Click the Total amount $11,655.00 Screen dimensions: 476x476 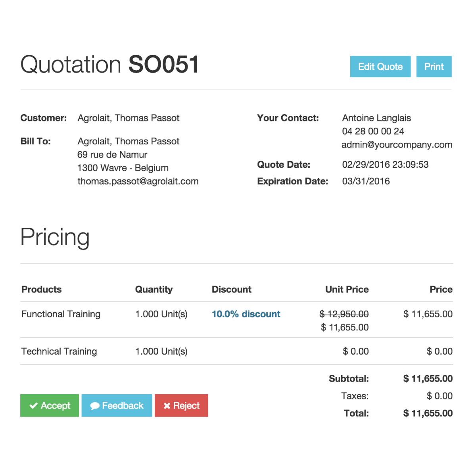428,413
